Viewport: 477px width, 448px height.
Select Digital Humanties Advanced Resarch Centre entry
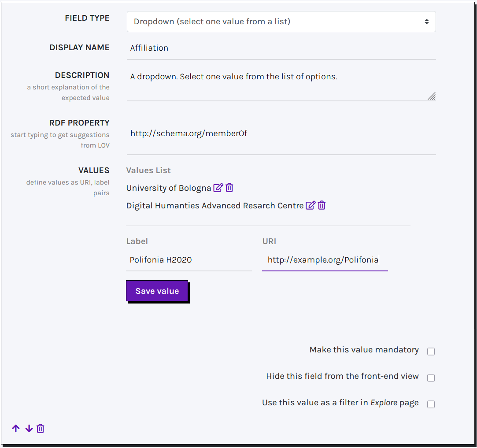click(x=214, y=206)
